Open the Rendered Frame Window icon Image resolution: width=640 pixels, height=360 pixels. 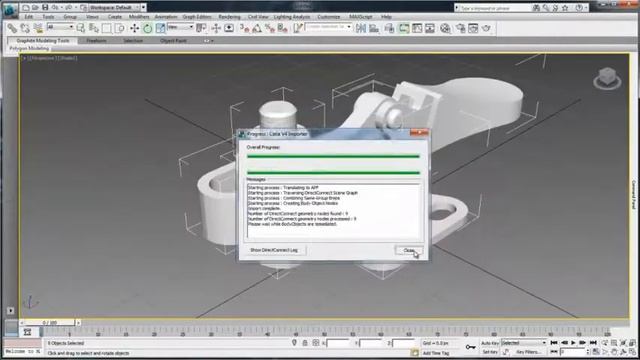tap(473, 28)
